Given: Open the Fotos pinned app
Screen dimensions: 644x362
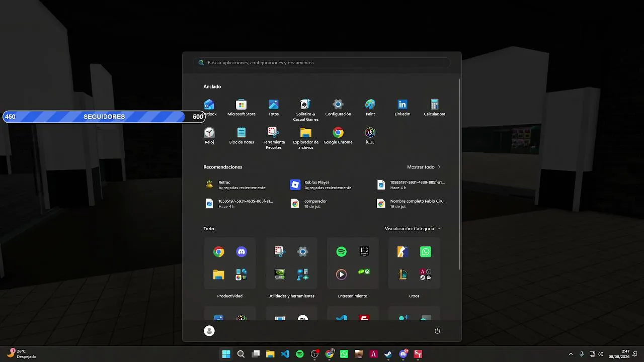Looking at the screenshot, I should pyautogui.click(x=274, y=107).
